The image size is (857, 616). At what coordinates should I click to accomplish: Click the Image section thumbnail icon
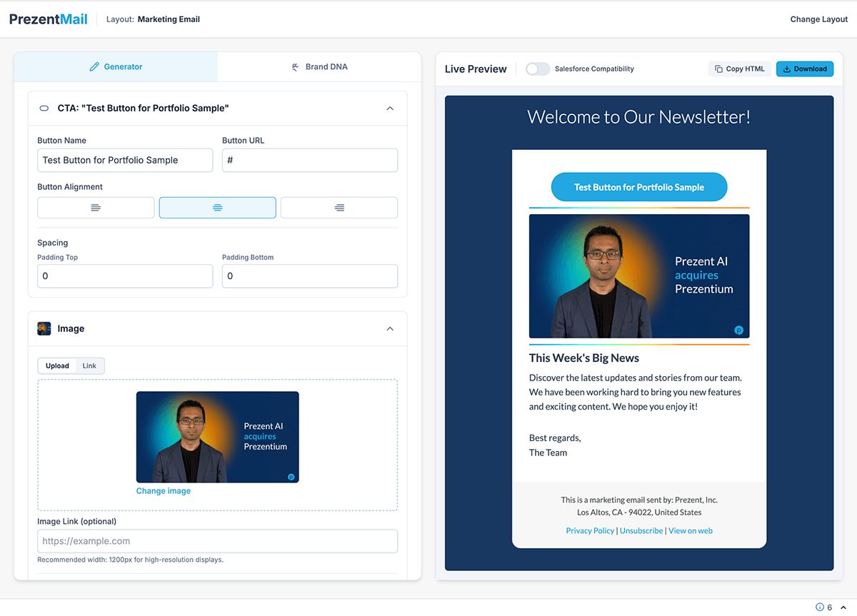[x=44, y=328]
